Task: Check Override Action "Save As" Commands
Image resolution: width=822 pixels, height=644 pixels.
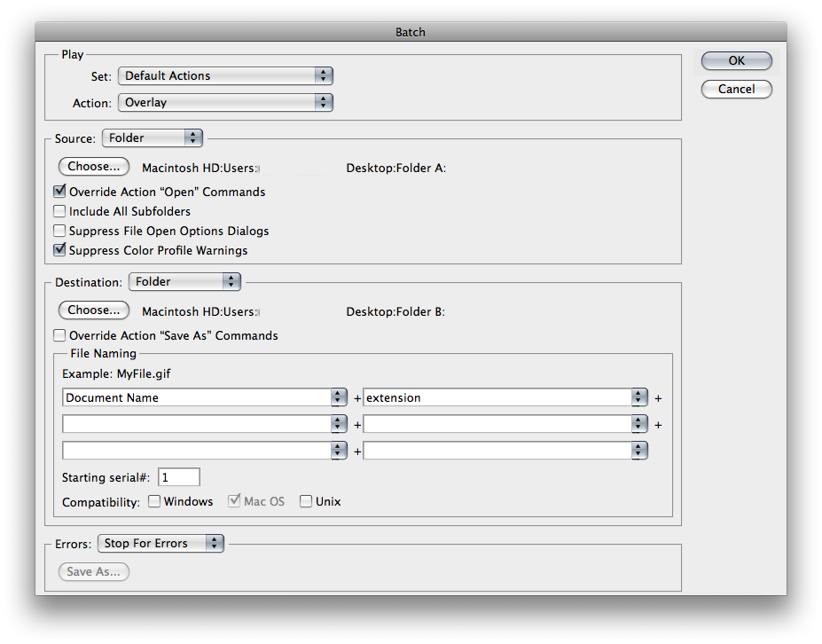Action: 60,336
